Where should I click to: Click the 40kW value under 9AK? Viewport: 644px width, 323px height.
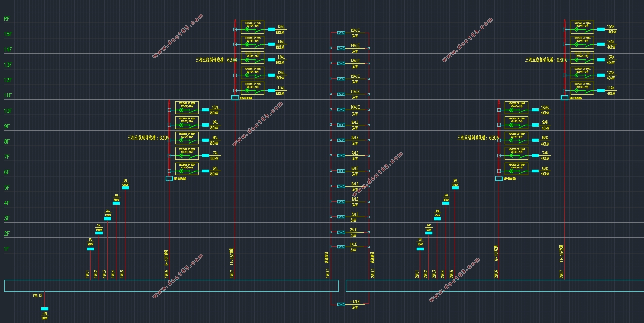[x=546, y=128]
